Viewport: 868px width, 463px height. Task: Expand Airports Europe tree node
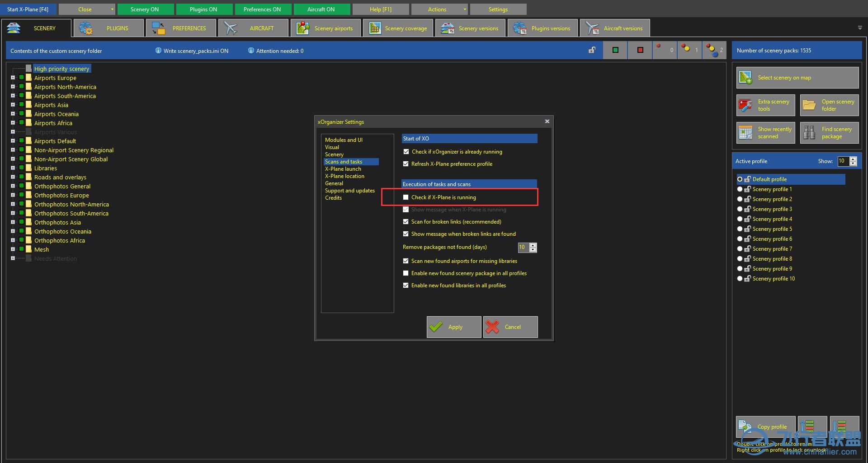coord(13,78)
